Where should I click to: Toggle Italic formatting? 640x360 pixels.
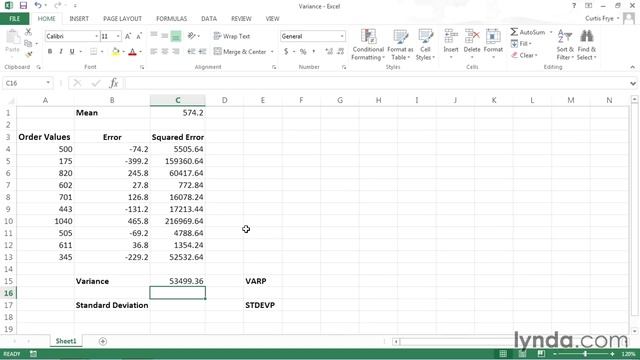point(61,51)
